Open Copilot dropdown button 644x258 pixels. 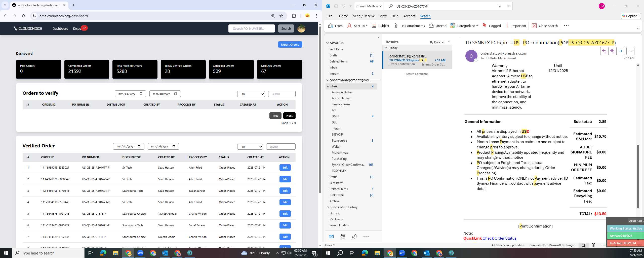(x=631, y=16)
